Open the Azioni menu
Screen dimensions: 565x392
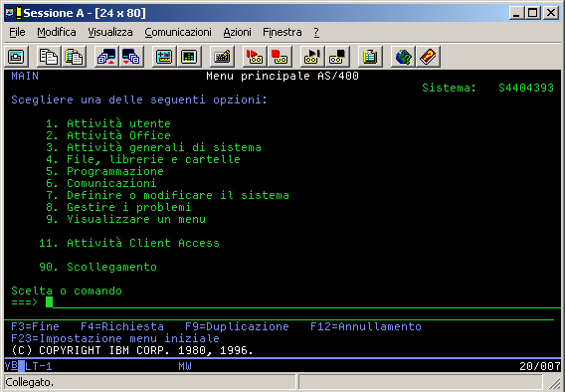coord(237,32)
